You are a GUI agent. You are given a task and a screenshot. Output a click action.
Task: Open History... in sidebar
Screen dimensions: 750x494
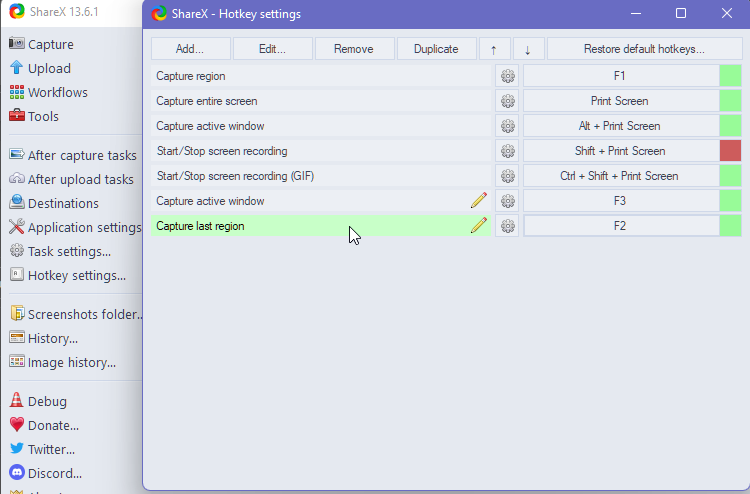click(53, 339)
